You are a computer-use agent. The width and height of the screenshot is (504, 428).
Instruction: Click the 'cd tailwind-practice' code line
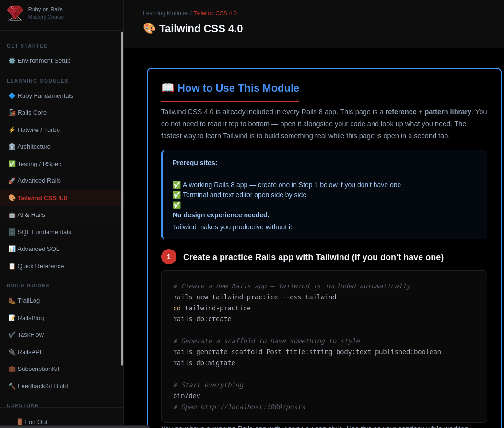click(x=212, y=308)
